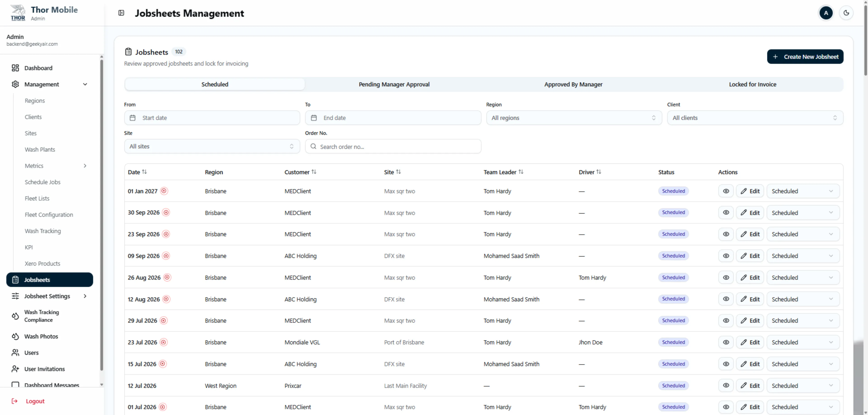
Task: Click red target icon beside 30 Sep 2026
Action: point(166,212)
